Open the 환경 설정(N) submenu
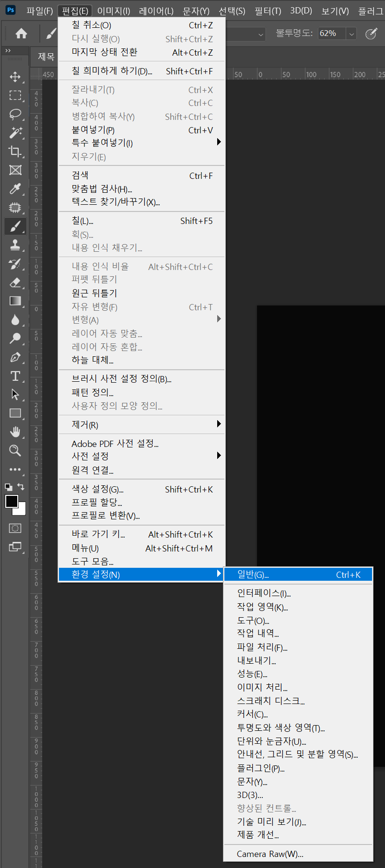385x868 pixels. click(x=141, y=574)
